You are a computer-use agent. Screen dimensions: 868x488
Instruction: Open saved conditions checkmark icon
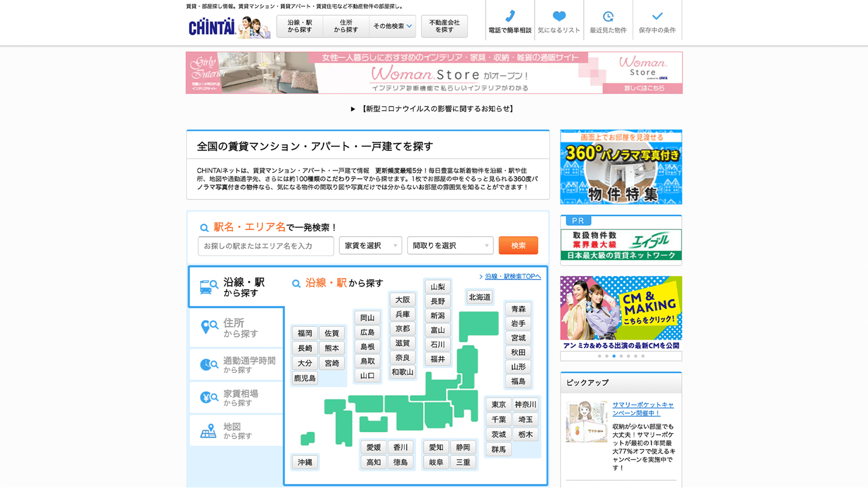click(657, 16)
